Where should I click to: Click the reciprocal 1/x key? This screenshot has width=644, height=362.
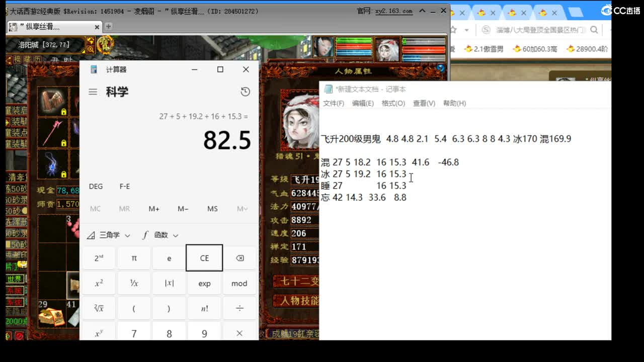pos(134,283)
